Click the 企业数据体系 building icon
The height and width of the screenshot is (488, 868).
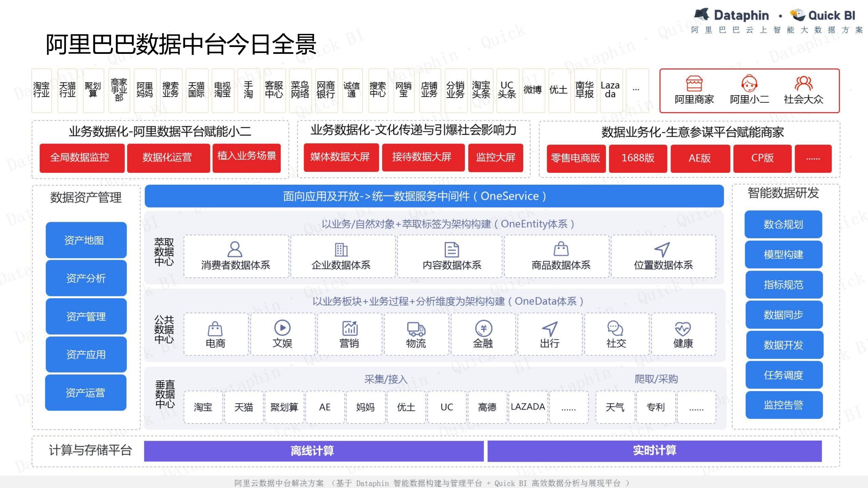pyautogui.click(x=341, y=250)
